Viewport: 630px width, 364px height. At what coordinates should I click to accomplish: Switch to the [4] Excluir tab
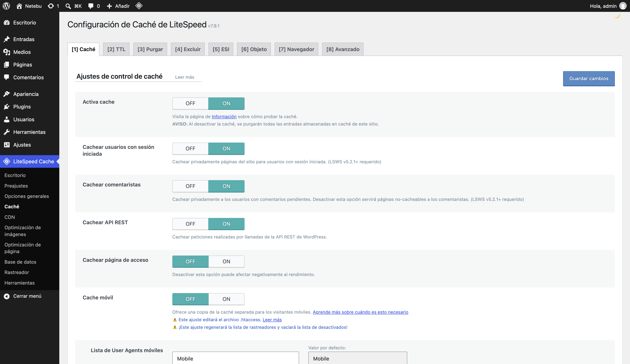pos(188,49)
